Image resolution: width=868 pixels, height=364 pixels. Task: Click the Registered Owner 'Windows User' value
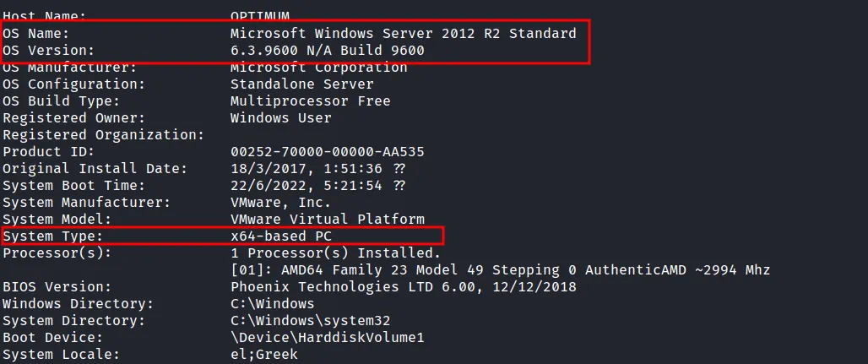[x=280, y=118]
